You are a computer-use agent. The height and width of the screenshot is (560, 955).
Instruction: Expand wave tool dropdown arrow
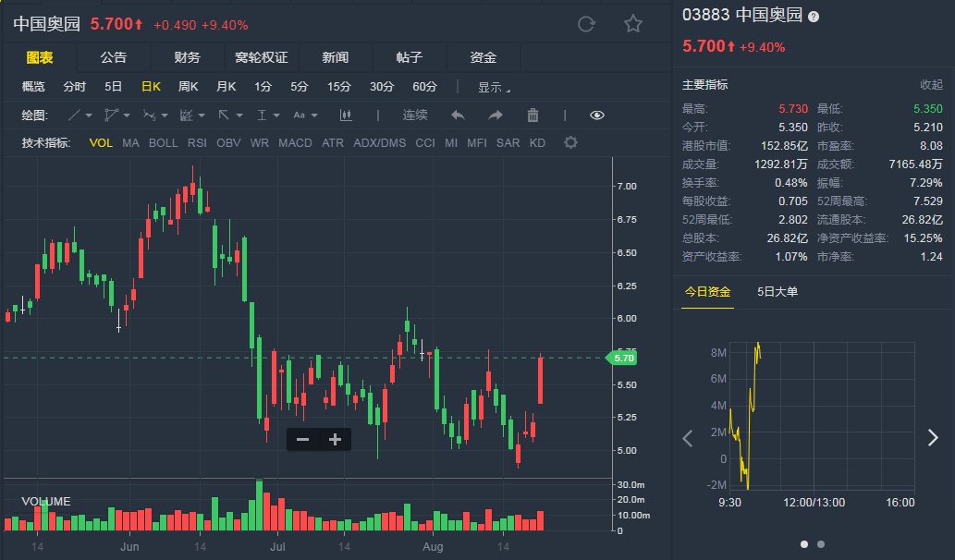coord(165,116)
